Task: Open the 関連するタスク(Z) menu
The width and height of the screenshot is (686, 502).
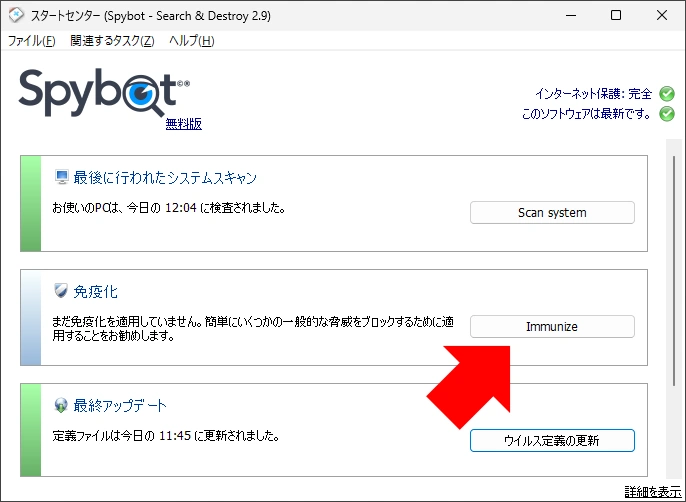Action: (x=112, y=41)
